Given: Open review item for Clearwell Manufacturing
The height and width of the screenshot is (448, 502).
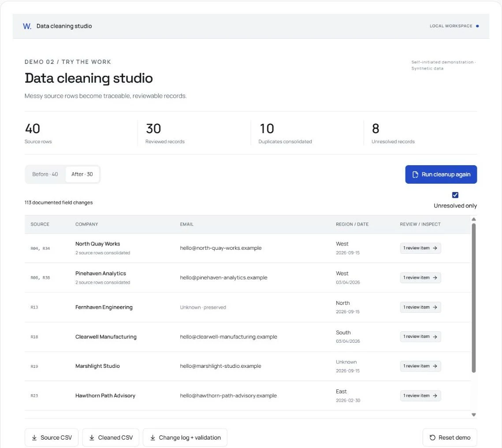Looking at the screenshot, I should click(x=420, y=337).
